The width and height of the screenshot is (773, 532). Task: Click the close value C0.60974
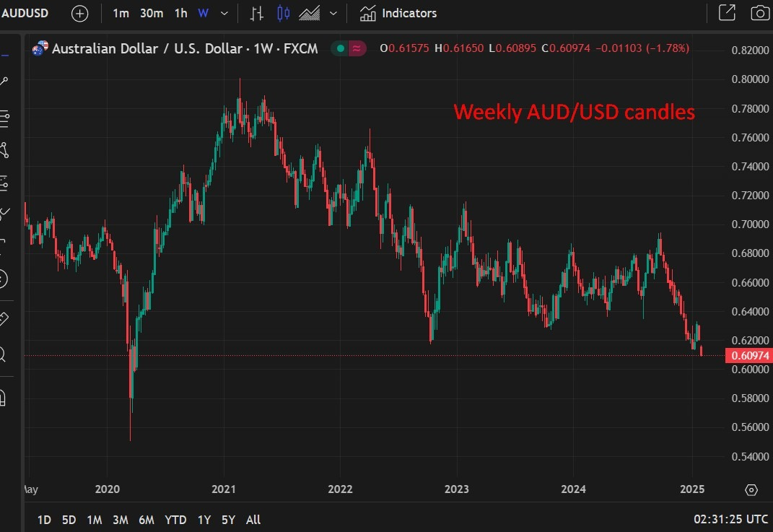click(x=566, y=48)
